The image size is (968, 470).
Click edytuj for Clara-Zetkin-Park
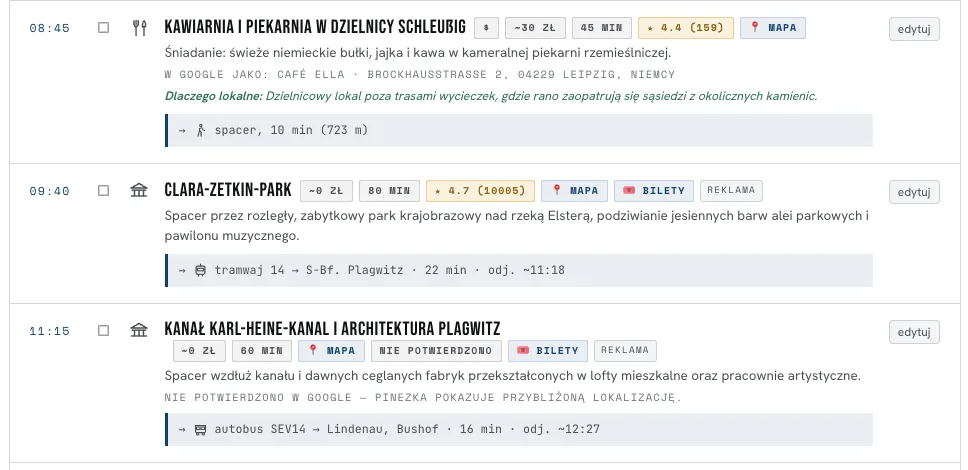(914, 192)
